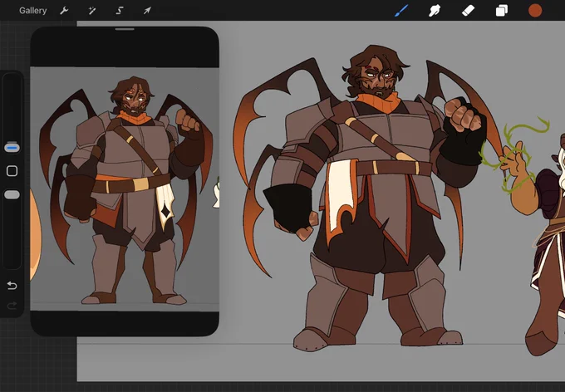The height and width of the screenshot is (392, 565).
Task: Undo the last action with sidebar arrow
Action: click(12, 286)
